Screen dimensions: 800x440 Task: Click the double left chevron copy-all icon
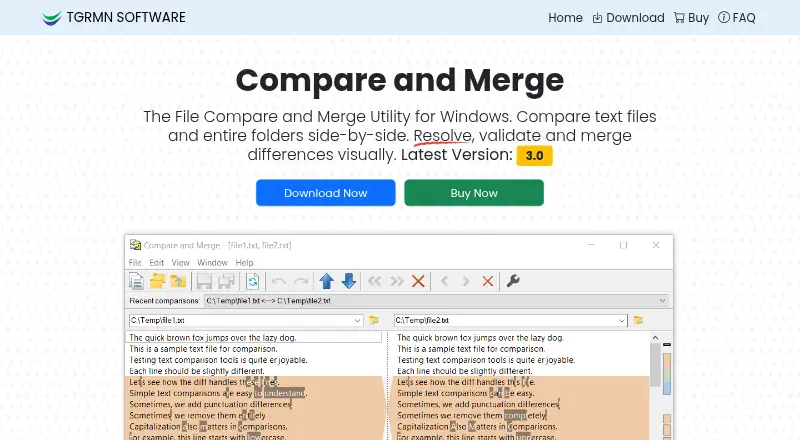[374, 281]
